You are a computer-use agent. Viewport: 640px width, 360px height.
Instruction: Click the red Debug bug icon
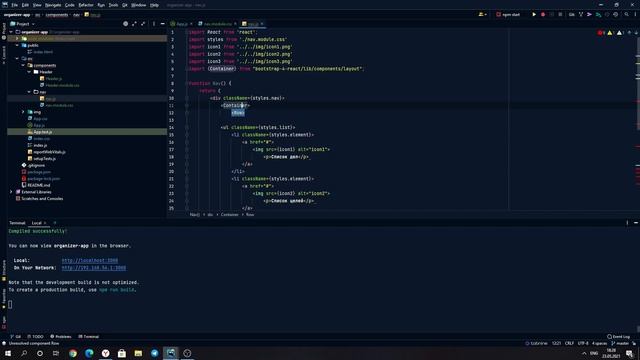[x=543, y=15]
